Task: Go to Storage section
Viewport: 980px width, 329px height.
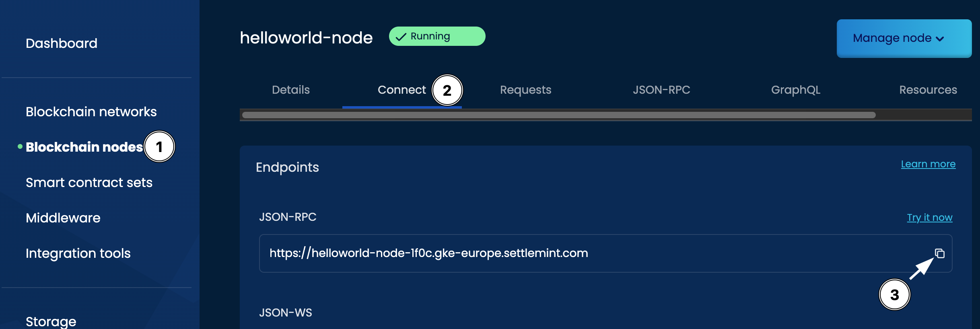Action: coord(51,321)
